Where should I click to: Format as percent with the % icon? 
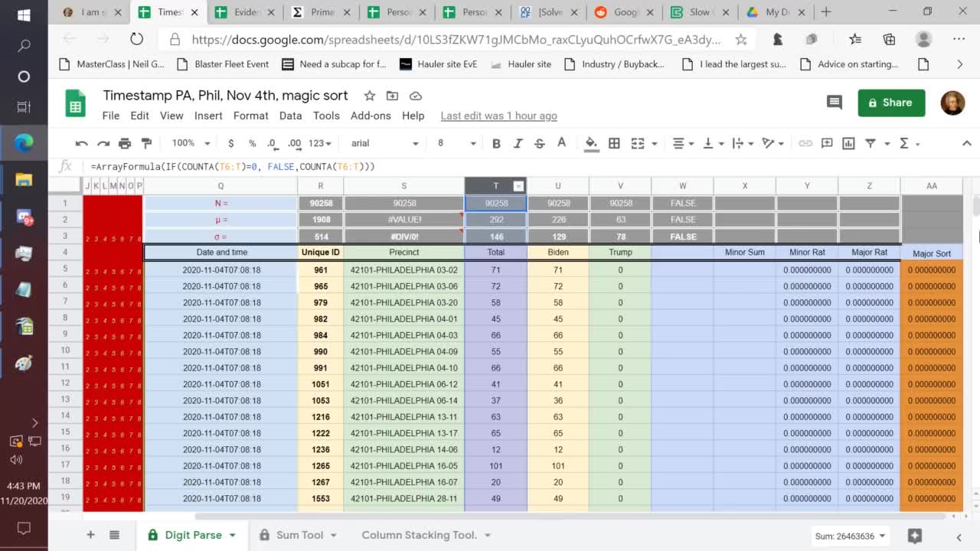point(252,143)
